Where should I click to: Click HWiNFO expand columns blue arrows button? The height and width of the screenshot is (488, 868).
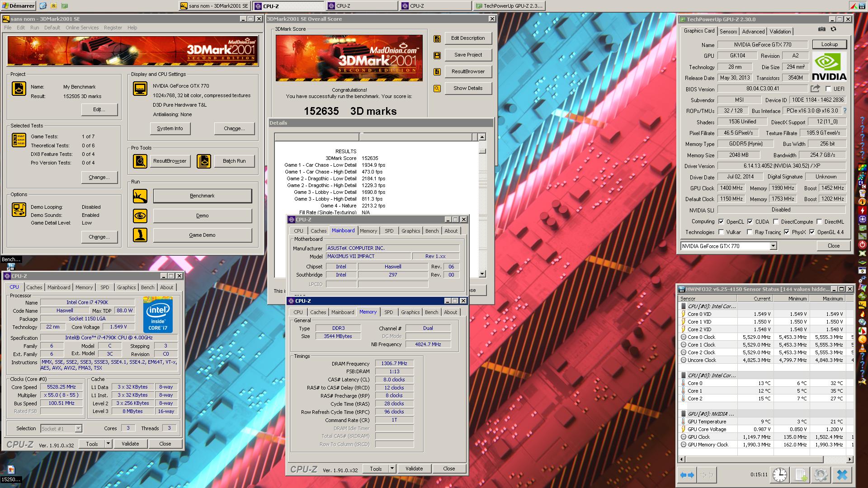pos(687,475)
